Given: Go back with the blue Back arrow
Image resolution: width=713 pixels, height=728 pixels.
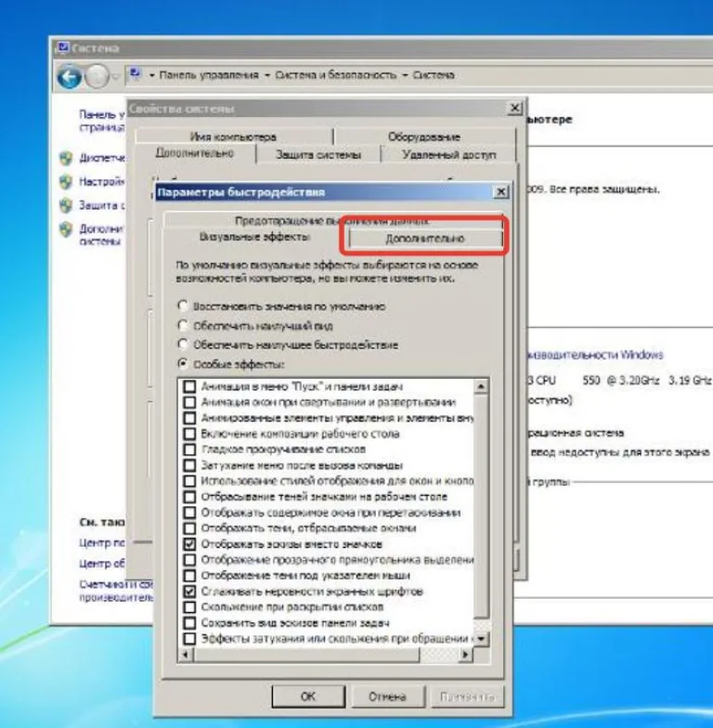Looking at the screenshot, I should click(x=70, y=76).
